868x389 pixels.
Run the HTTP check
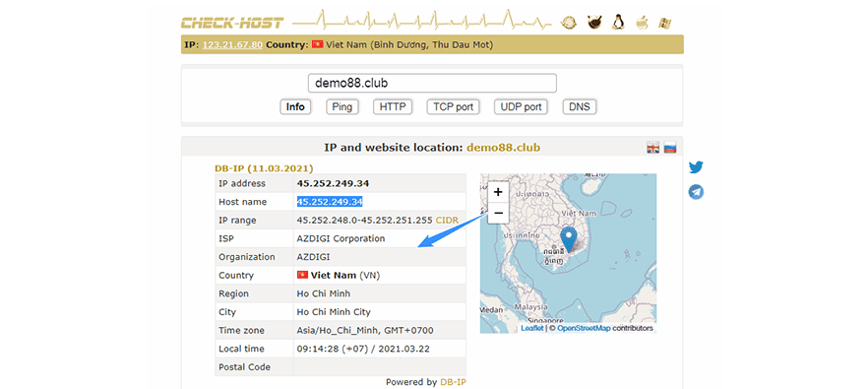tap(393, 107)
